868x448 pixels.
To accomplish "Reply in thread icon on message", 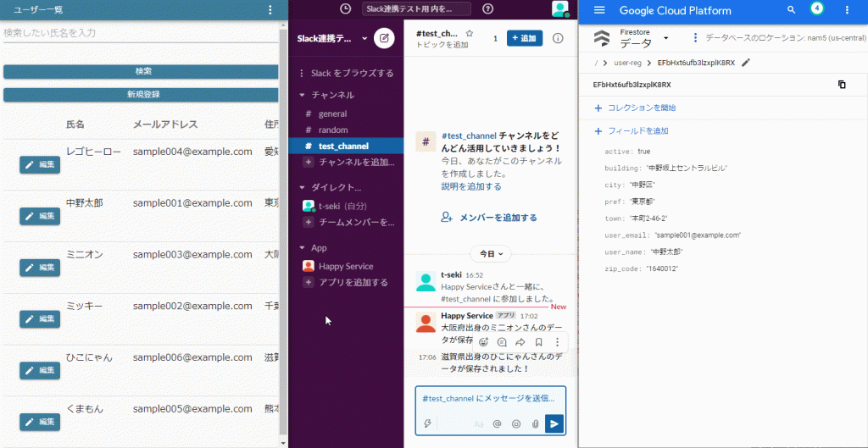I will click(x=502, y=342).
